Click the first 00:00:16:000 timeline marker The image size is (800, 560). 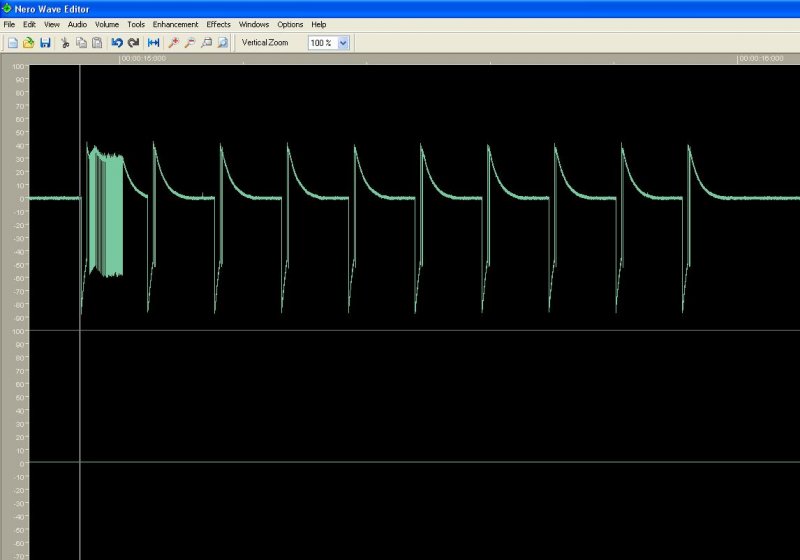[143, 59]
